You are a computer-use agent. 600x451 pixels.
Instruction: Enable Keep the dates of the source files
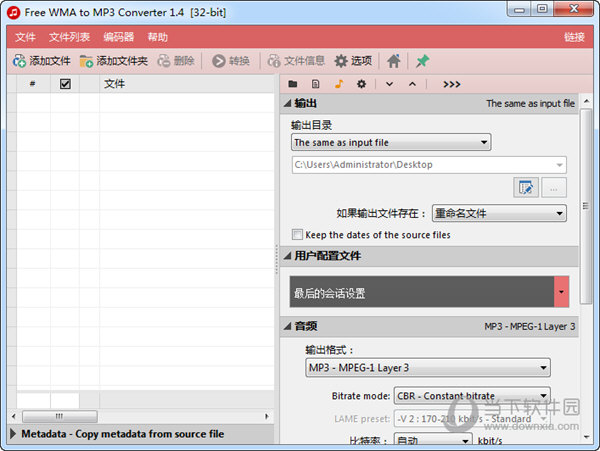pyautogui.click(x=297, y=234)
